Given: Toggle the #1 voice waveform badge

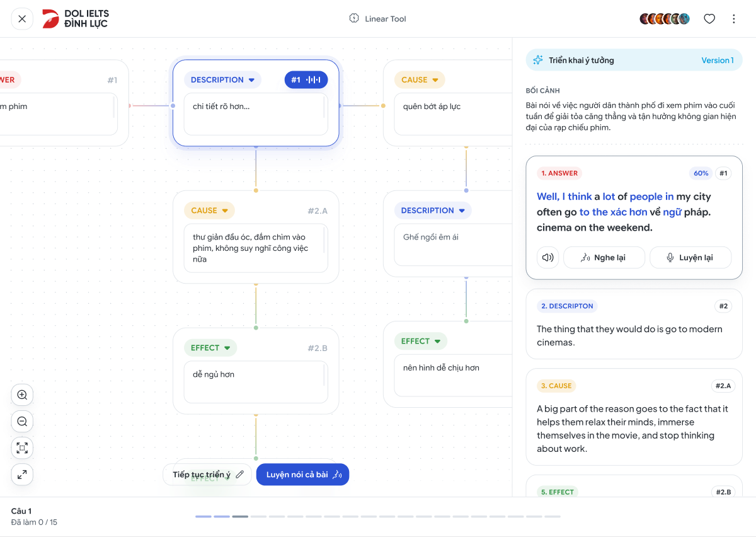Looking at the screenshot, I should tap(306, 79).
